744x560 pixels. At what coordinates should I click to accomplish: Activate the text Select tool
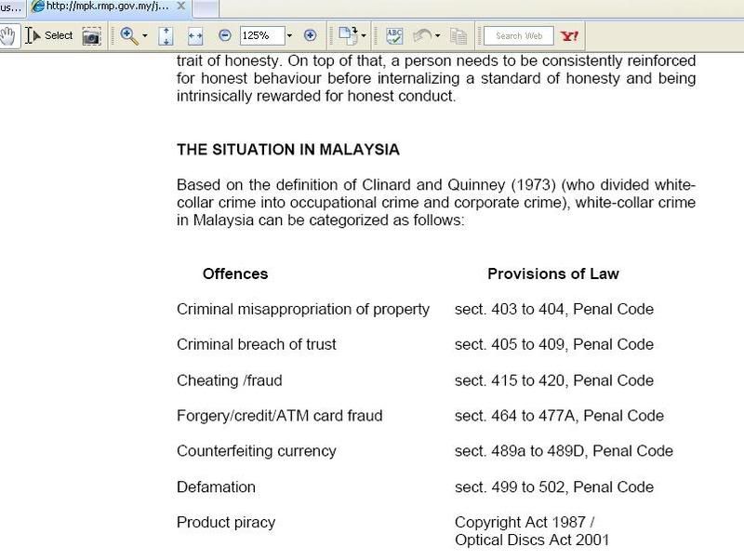coord(49,35)
